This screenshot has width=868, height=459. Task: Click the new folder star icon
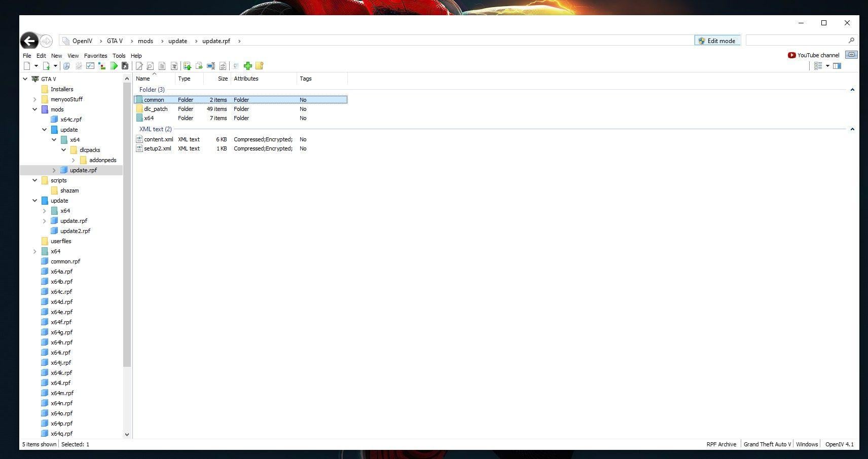(260, 66)
